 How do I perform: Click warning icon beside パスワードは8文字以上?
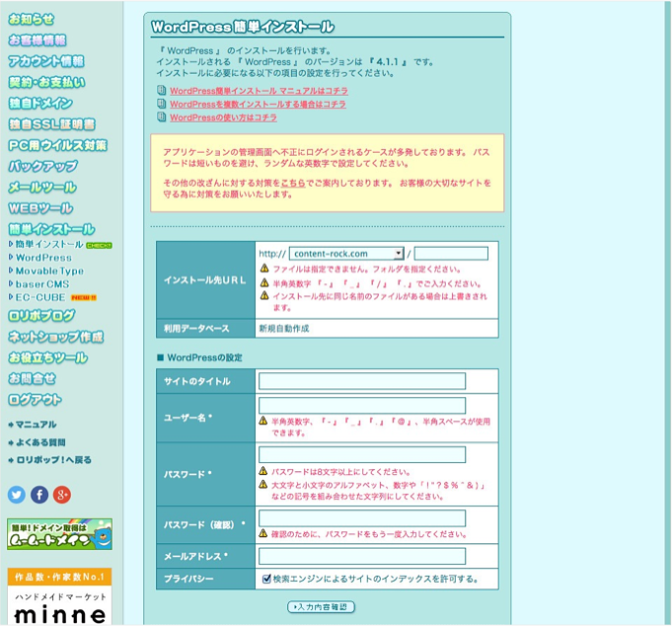click(x=263, y=471)
